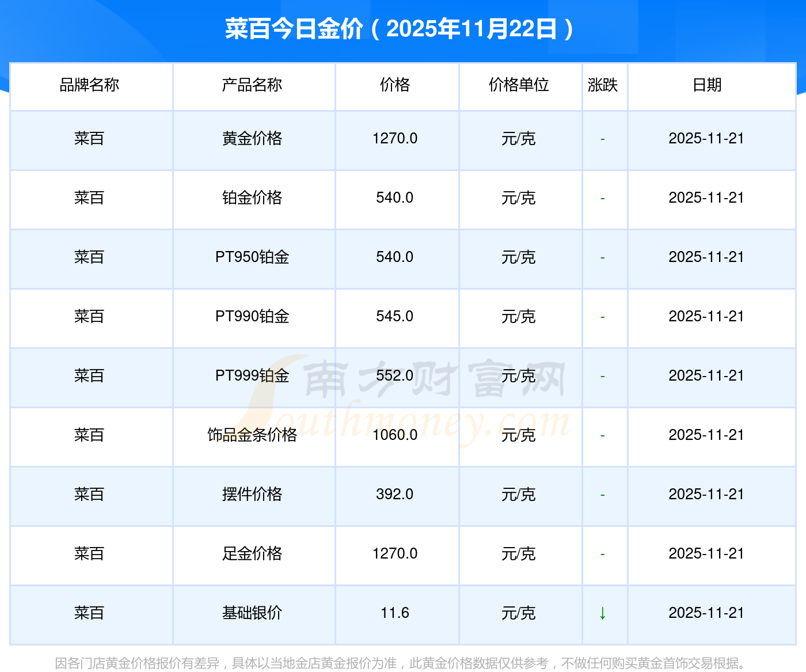Click the 元/克 unit in 基础银价 row
Screen dimensions: 806x672
coord(519,613)
